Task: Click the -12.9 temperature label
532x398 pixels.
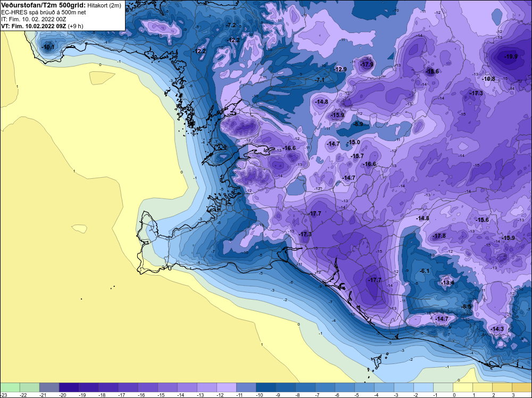Action: tap(340, 69)
